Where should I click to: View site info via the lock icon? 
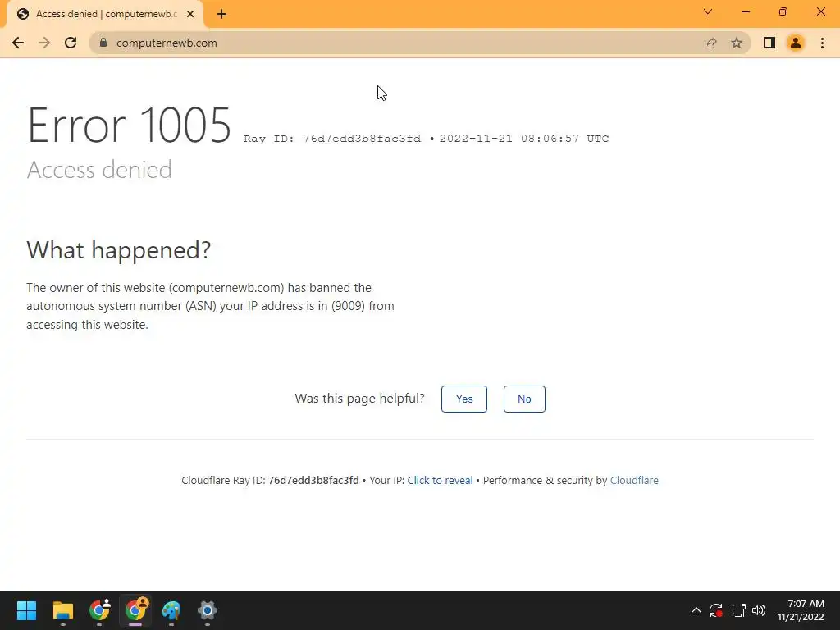click(x=103, y=43)
